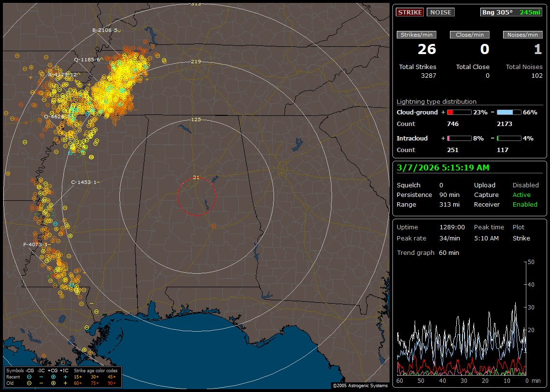Select storm cell label Q-1185-6
The width and height of the screenshot is (550, 392).
[87, 59]
